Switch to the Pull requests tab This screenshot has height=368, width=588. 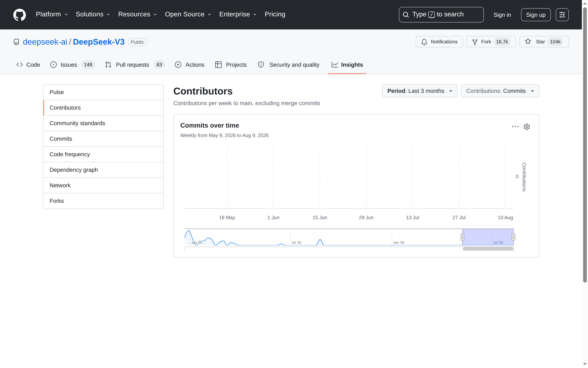pyautogui.click(x=135, y=65)
